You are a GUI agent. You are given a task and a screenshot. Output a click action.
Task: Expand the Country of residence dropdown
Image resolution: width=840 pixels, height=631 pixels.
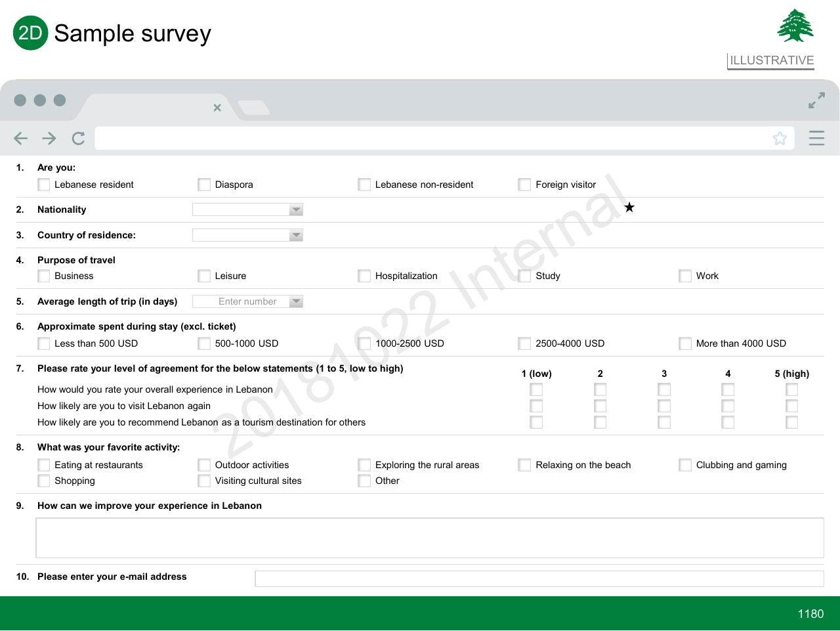[247, 235]
